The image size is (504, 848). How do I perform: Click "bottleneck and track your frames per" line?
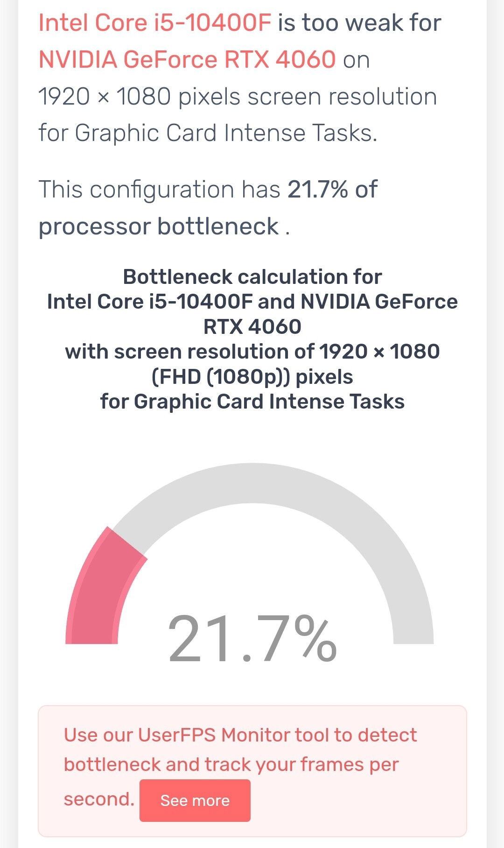[231, 765]
